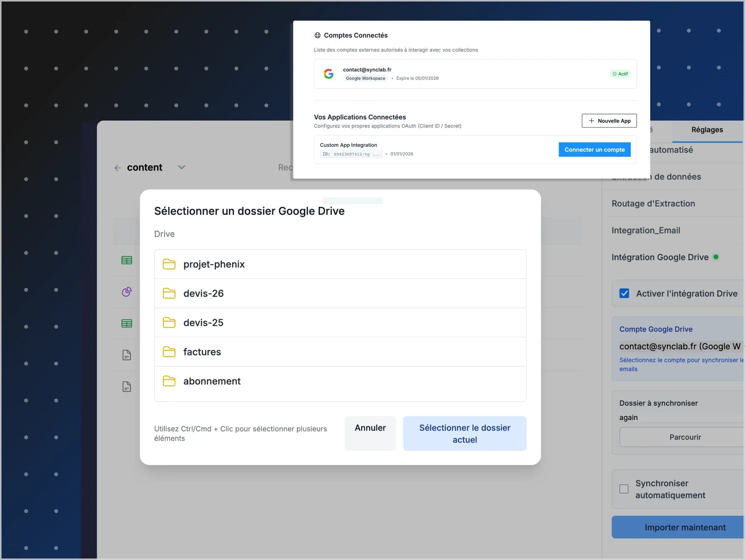Expand the content collection dropdown chevron
The width and height of the screenshot is (745, 560).
tap(181, 167)
